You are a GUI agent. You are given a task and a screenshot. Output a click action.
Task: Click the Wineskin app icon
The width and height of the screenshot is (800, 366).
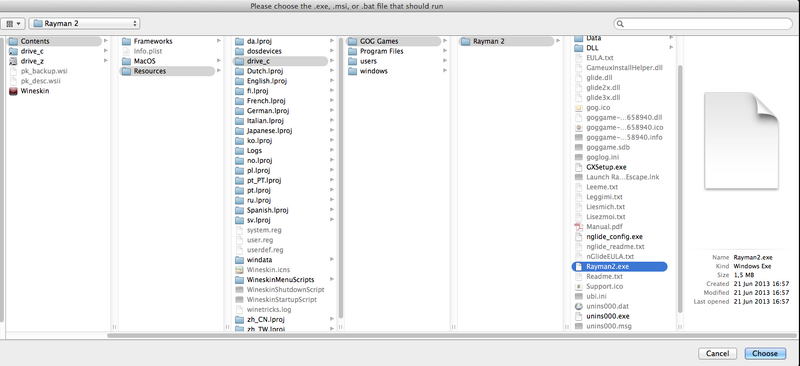(x=13, y=91)
